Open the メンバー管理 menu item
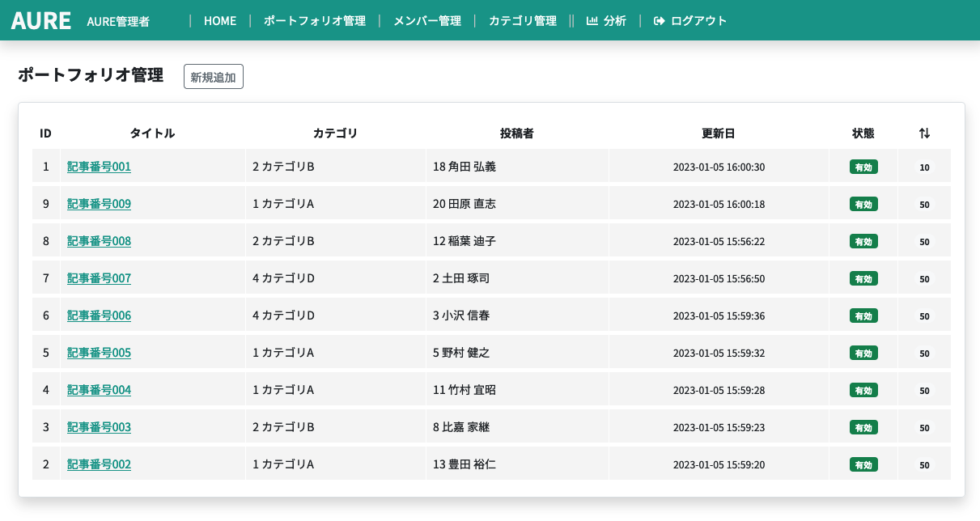 [426, 21]
